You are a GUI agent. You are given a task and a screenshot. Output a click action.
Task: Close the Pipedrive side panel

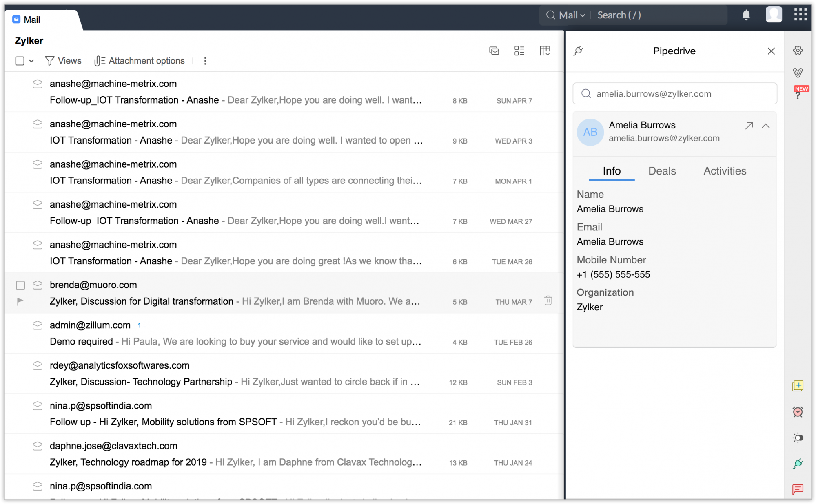point(771,51)
